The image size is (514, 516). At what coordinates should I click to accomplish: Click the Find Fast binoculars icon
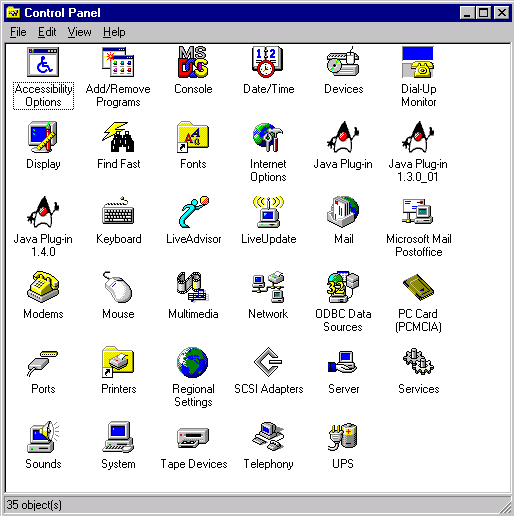point(118,137)
